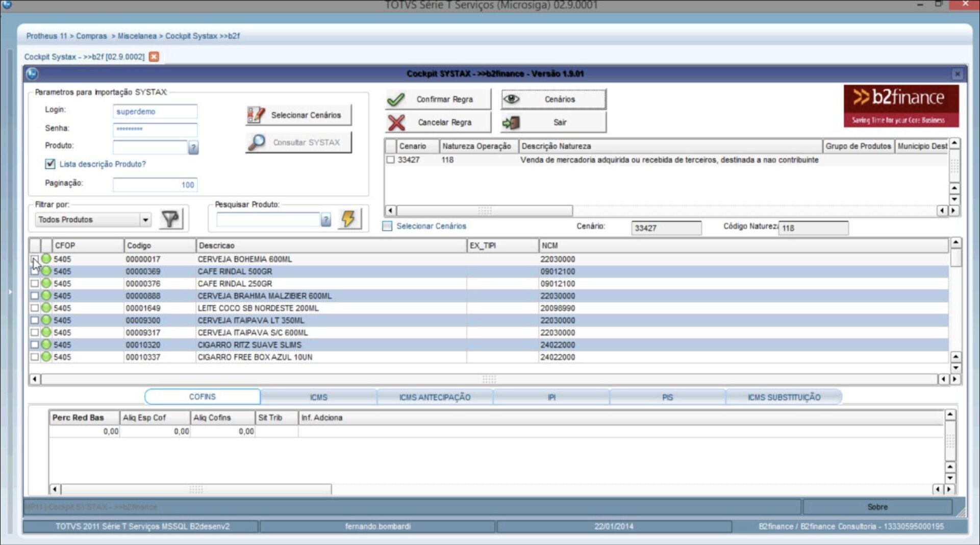Click the funnel filter icon
The image size is (980, 545).
coord(170,219)
